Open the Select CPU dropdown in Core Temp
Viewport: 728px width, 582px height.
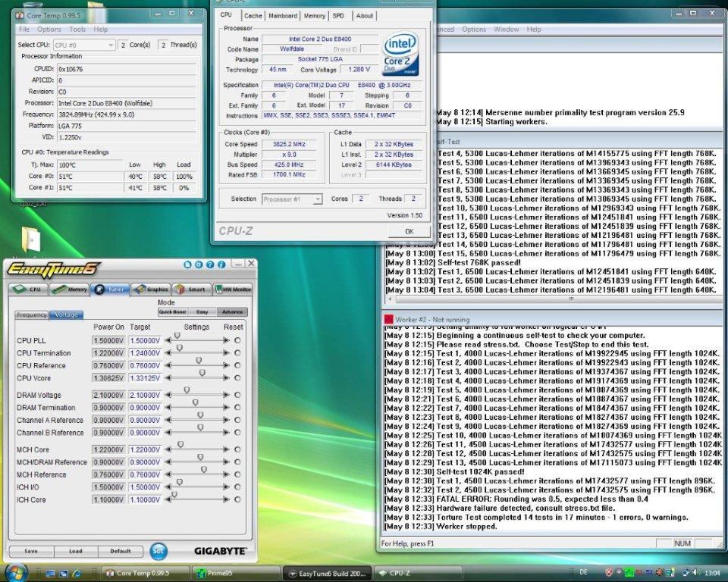pyautogui.click(x=84, y=45)
